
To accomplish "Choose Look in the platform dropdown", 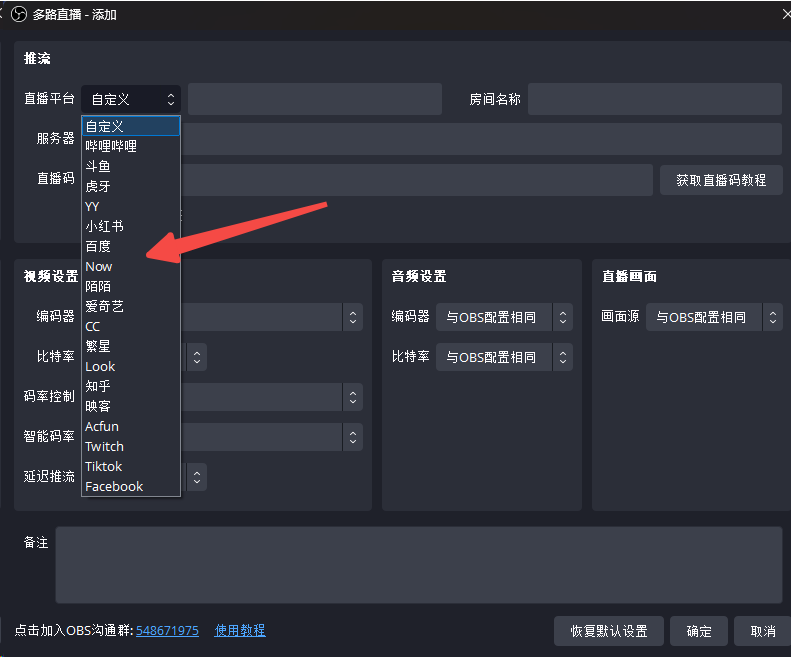I will (131, 366).
